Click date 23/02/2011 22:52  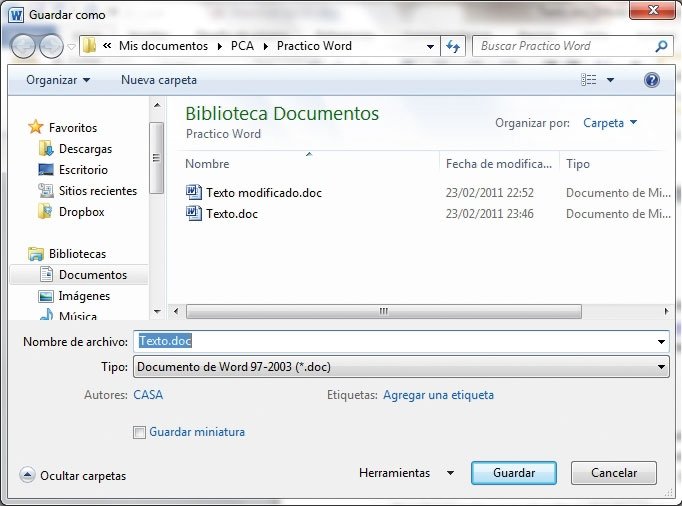489,192
